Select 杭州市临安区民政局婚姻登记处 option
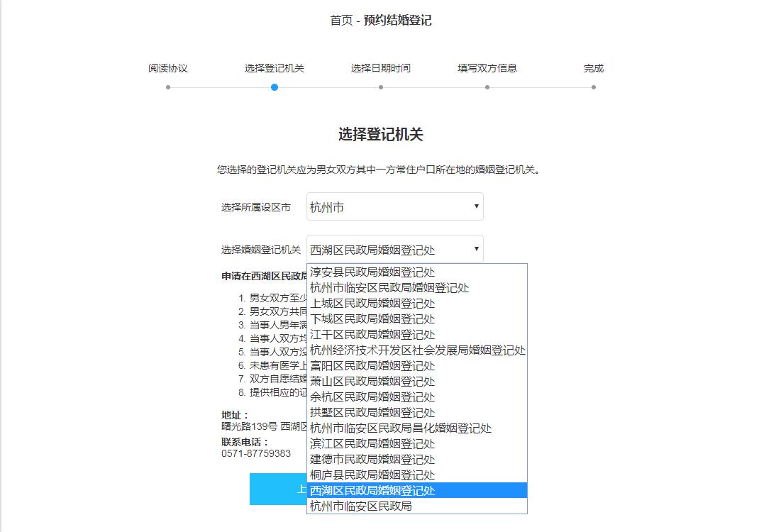The width and height of the screenshot is (759, 532). coord(417,287)
